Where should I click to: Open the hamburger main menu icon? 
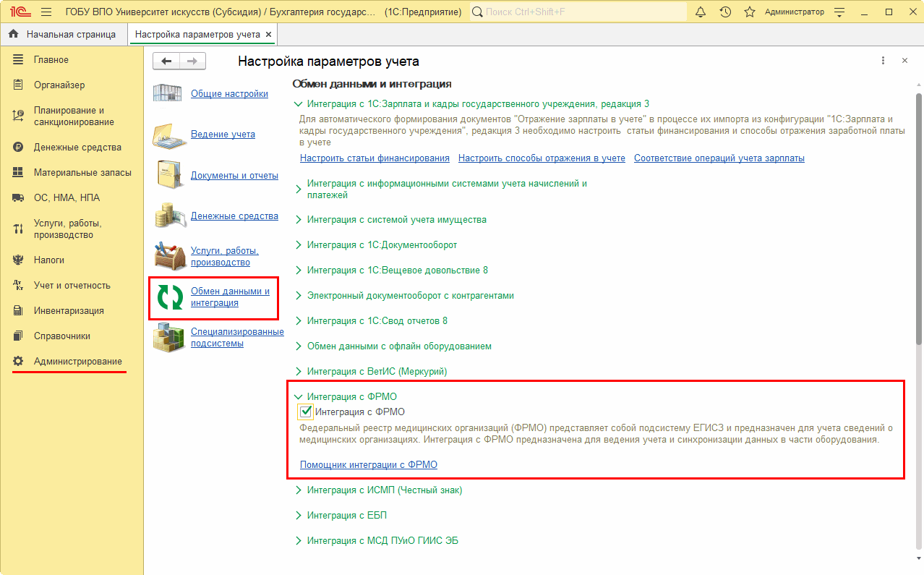(46, 12)
